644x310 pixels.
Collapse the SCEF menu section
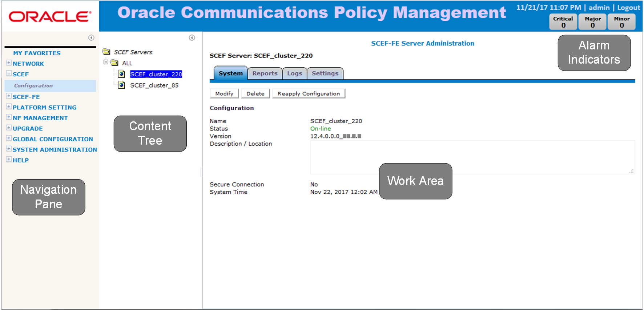[x=9, y=73]
